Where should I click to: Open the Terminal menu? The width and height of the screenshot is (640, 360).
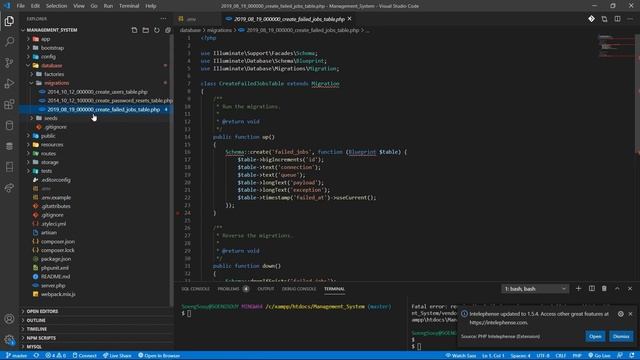pyautogui.click(x=129, y=6)
